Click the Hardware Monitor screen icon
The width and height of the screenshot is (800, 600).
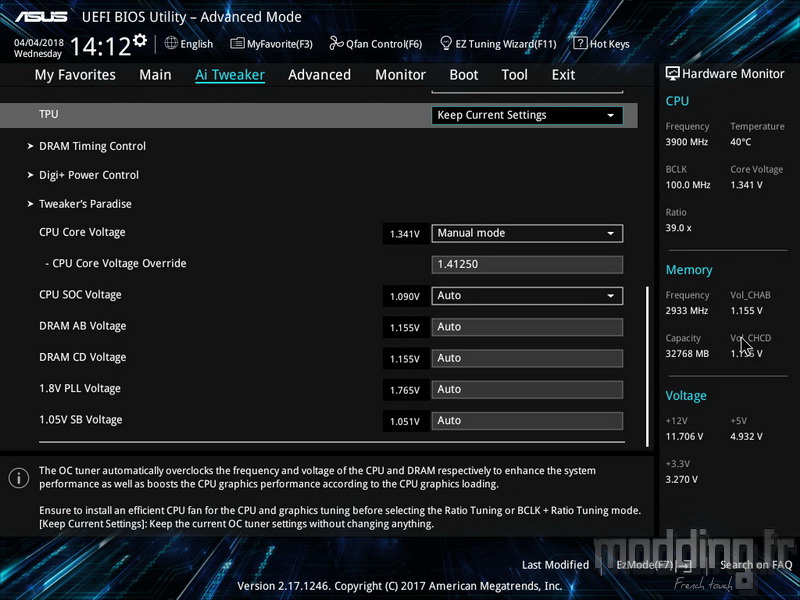[672, 73]
